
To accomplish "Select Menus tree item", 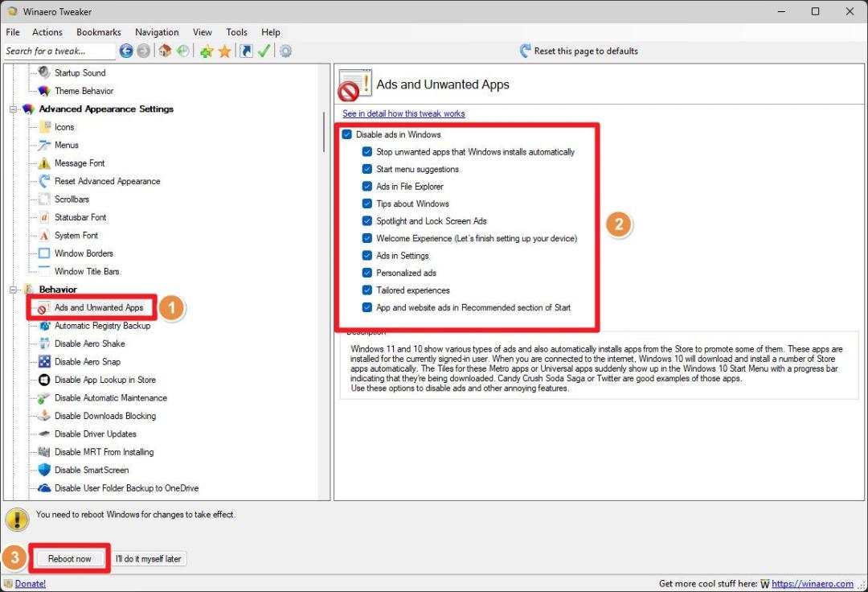I will [67, 145].
